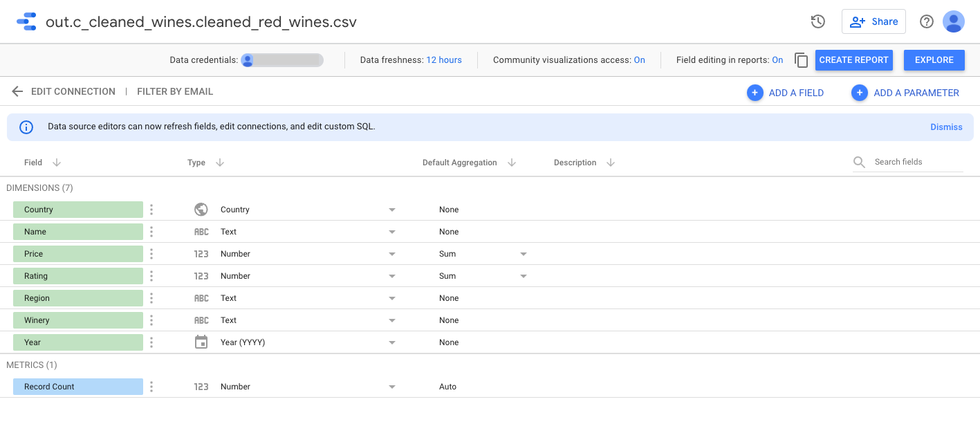Open Filter by Email
The height and width of the screenshot is (442, 980).
175,91
